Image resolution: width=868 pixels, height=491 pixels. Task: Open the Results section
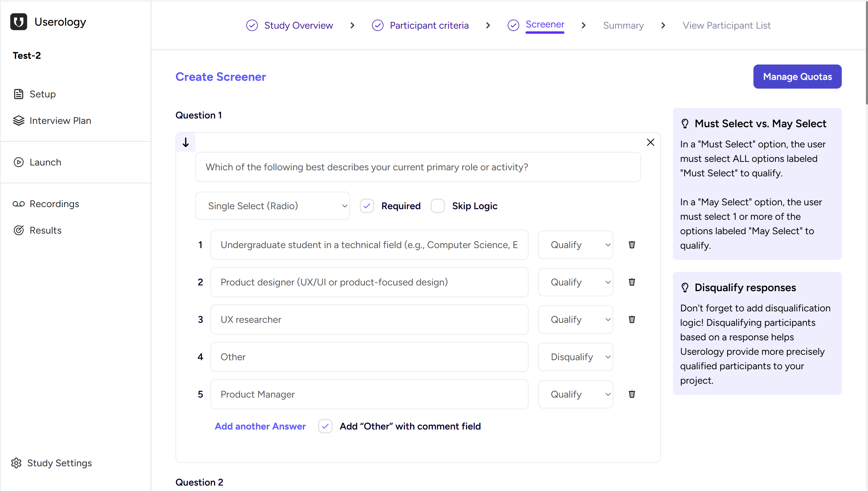[46, 230]
